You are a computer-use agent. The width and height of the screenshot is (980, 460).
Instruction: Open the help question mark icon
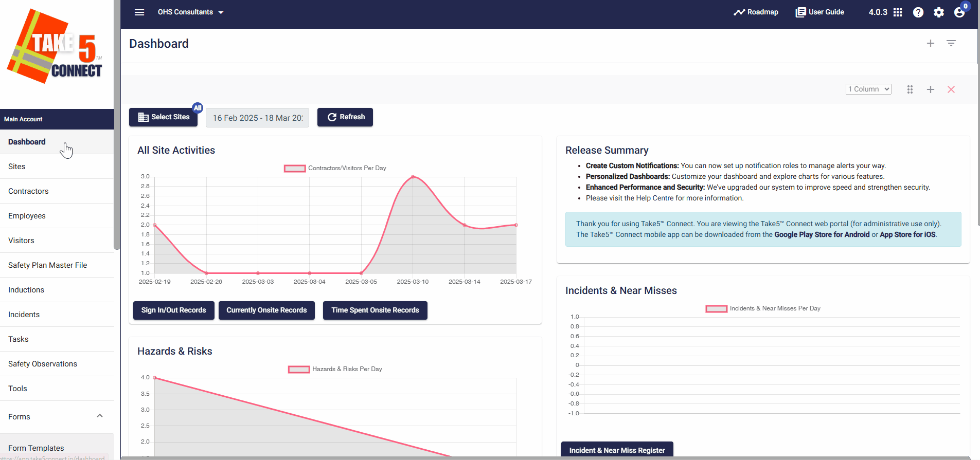pyautogui.click(x=918, y=12)
